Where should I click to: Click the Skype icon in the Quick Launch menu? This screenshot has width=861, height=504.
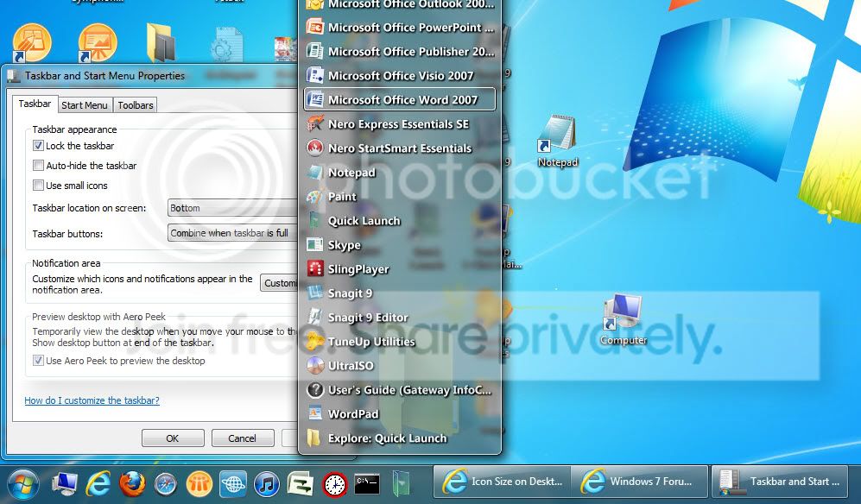[314, 244]
